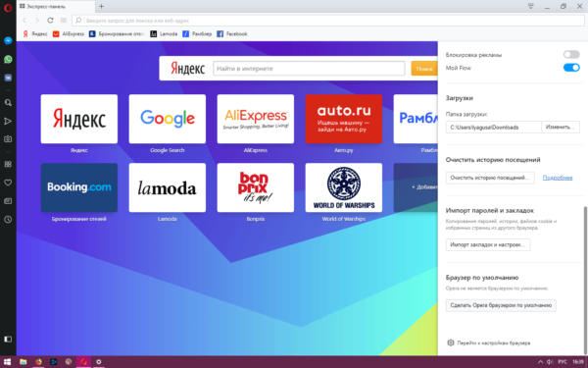588x368 pixels.
Task: Open Lamoda bookmark in the bookmarks bar
Action: 164,33
